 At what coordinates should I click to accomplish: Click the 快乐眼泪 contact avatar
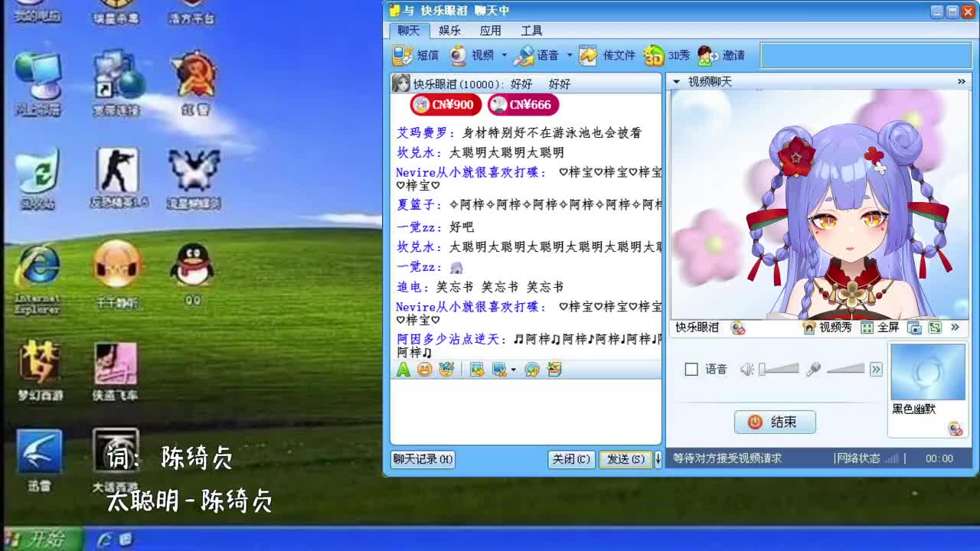pos(400,83)
